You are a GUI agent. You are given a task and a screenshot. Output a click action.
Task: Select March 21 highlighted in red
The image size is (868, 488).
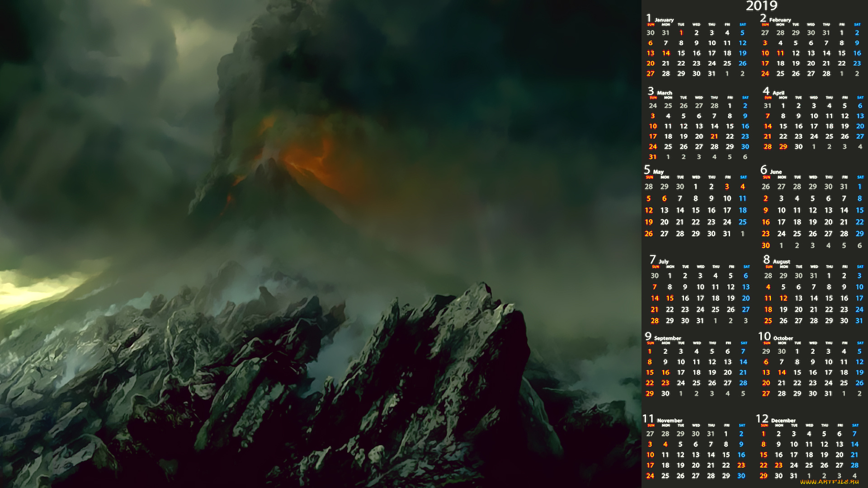tap(714, 136)
